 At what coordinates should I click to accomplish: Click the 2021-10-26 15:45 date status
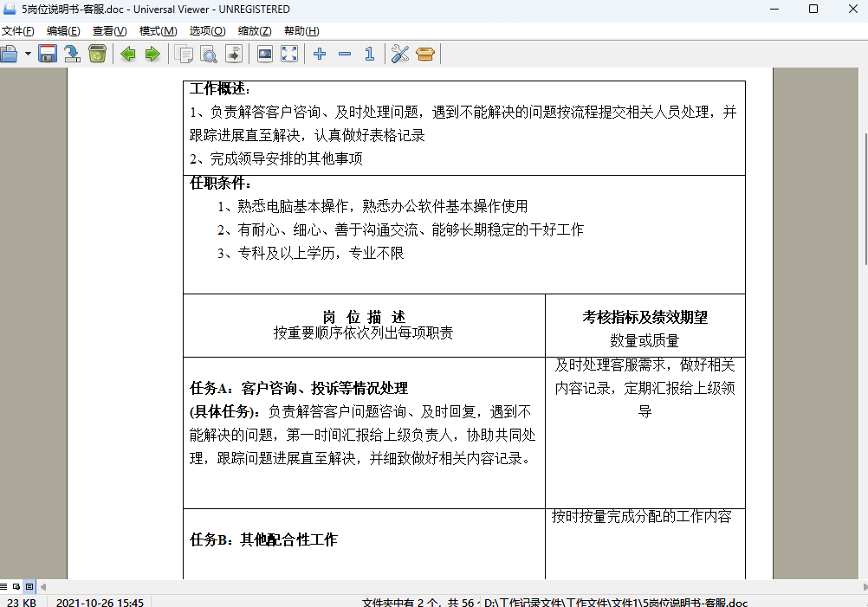click(x=100, y=602)
